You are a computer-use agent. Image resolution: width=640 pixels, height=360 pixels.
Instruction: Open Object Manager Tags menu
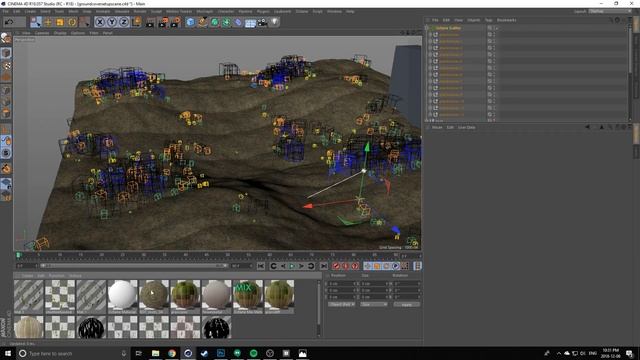pos(488,20)
